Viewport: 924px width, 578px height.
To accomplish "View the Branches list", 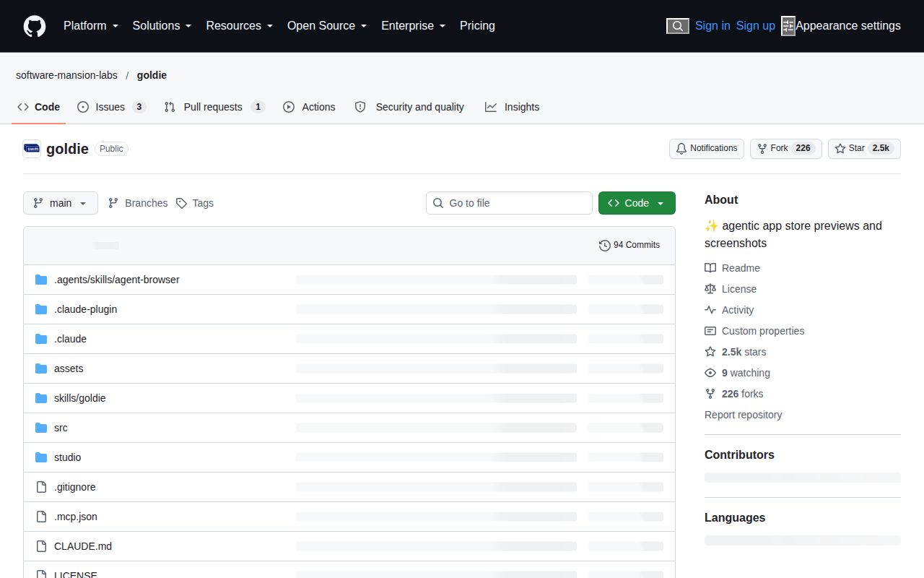I will [x=138, y=203].
